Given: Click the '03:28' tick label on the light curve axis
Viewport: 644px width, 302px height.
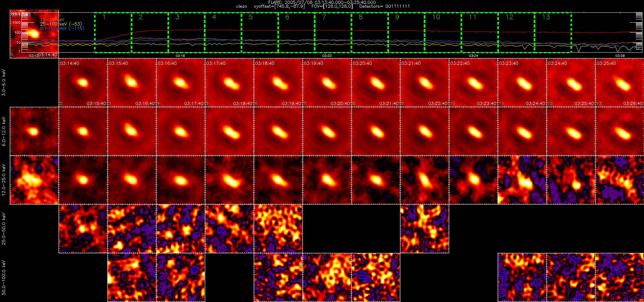Looking at the screenshot, I should 620,56.
